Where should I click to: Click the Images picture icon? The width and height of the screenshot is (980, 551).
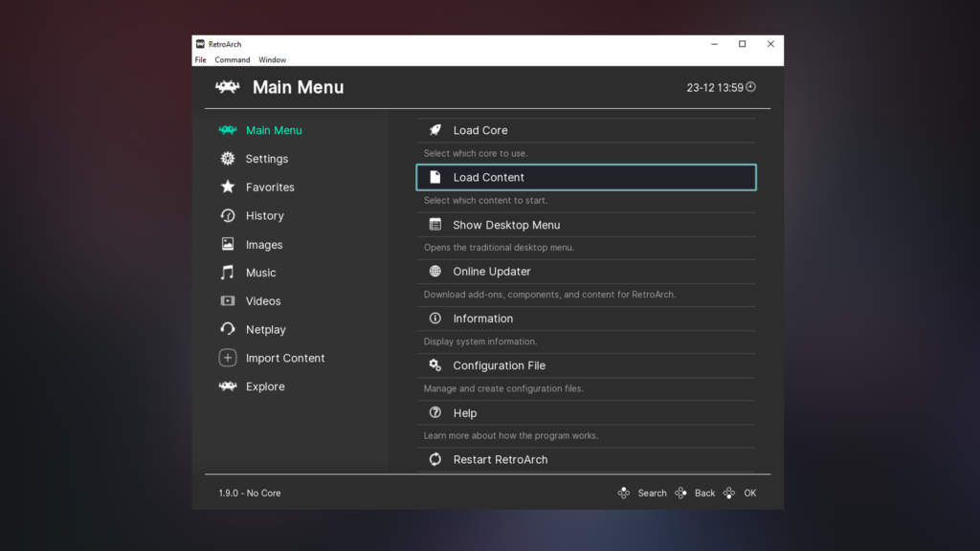[228, 244]
